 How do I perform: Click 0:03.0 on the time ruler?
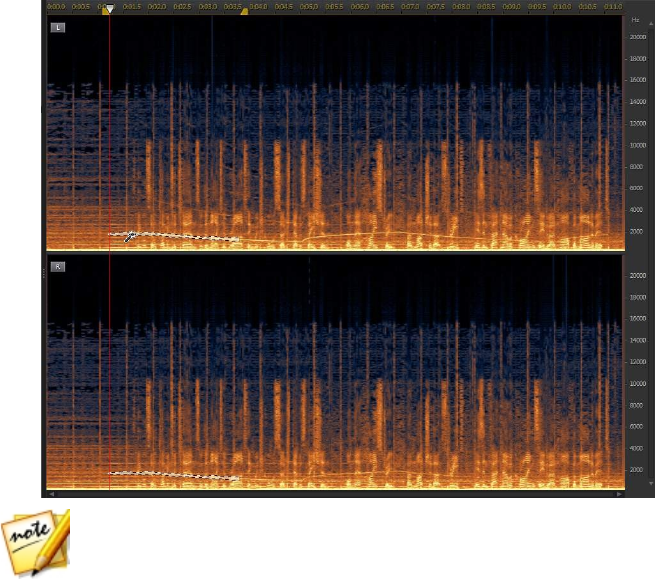[x=208, y=7]
